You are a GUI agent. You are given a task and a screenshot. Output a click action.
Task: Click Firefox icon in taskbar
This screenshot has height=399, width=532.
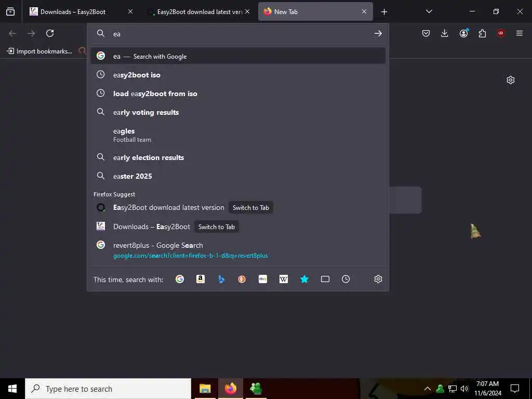[x=231, y=389]
